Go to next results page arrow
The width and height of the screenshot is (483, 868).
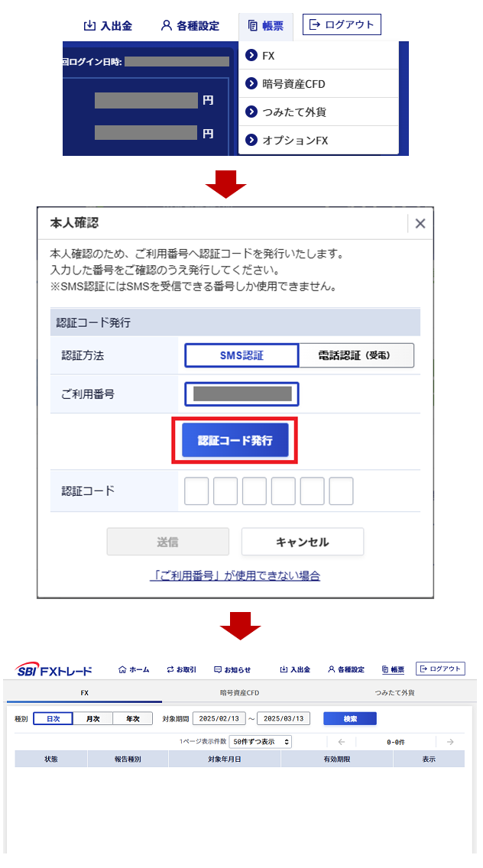pyautogui.click(x=450, y=742)
